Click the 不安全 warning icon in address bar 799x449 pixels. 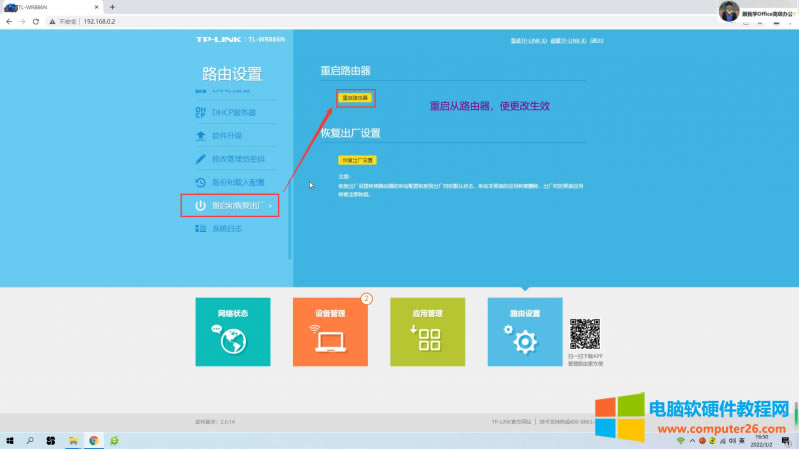click(52, 21)
